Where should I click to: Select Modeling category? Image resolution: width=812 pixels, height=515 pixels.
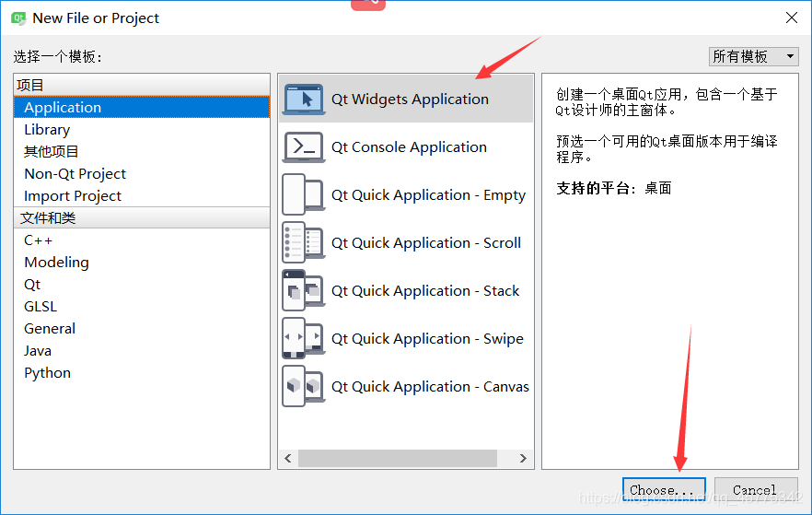pyautogui.click(x=142, y=263)
